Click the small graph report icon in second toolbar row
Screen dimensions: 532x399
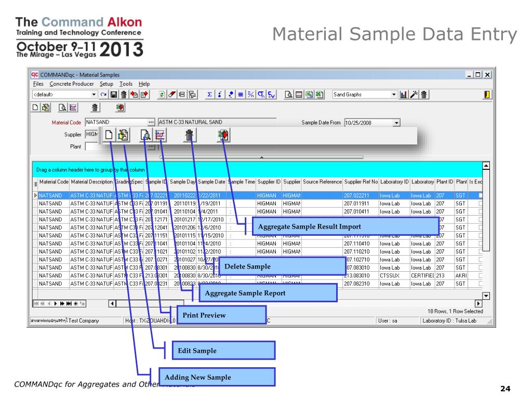[73, 108]
